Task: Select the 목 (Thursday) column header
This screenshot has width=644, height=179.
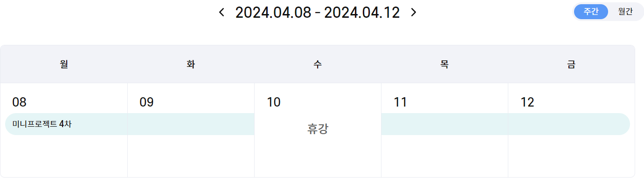Action: [x=444, y=64]
